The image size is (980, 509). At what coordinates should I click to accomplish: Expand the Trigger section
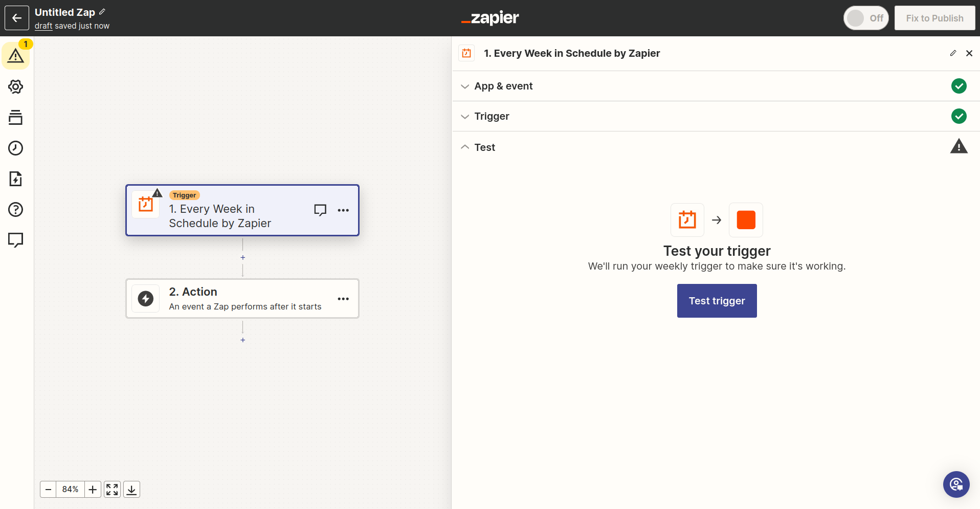pos(716,116)
